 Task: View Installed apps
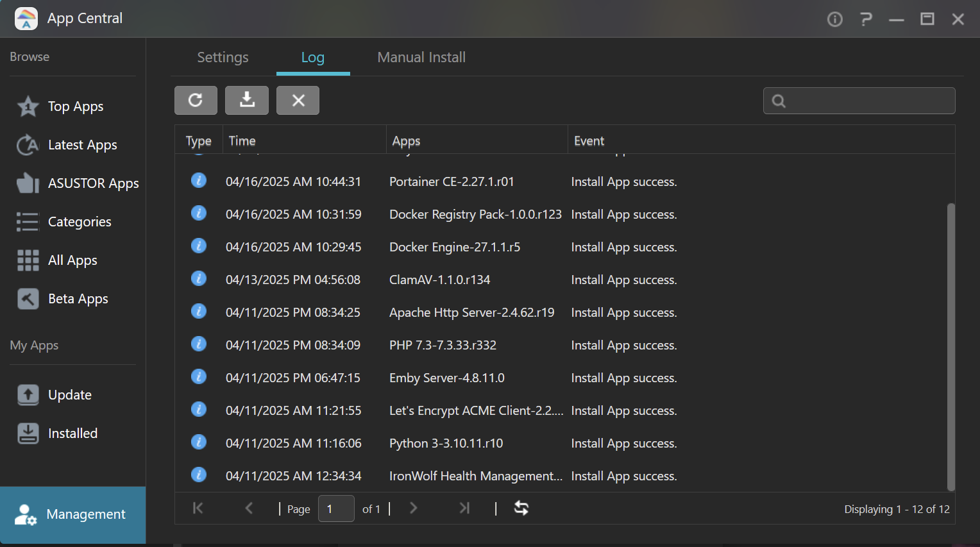point(72,433)
